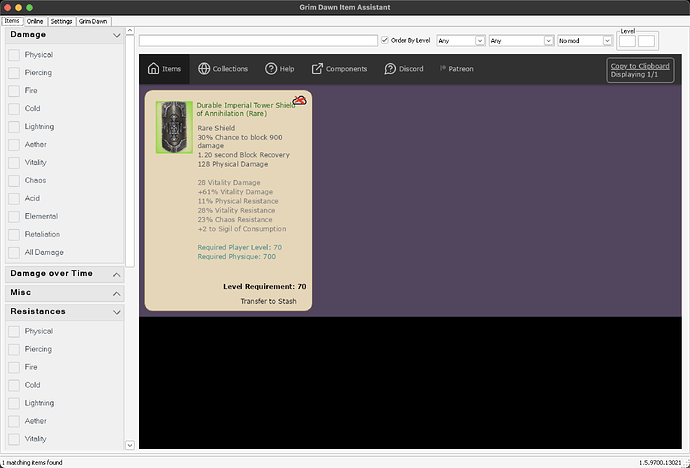Image resolution: width=690 pixels, height=468 pixels.
Task: Open Collections globe icon
Action: [204, 69]
